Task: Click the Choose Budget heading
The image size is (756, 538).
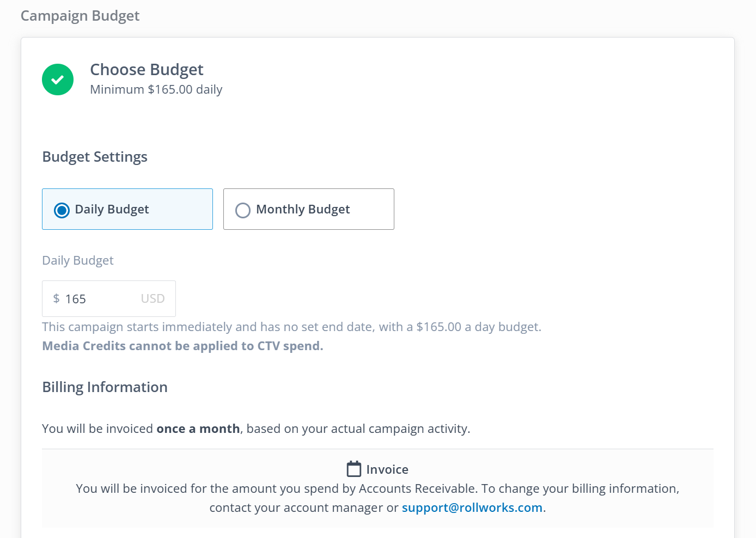Action: (147, 70)
